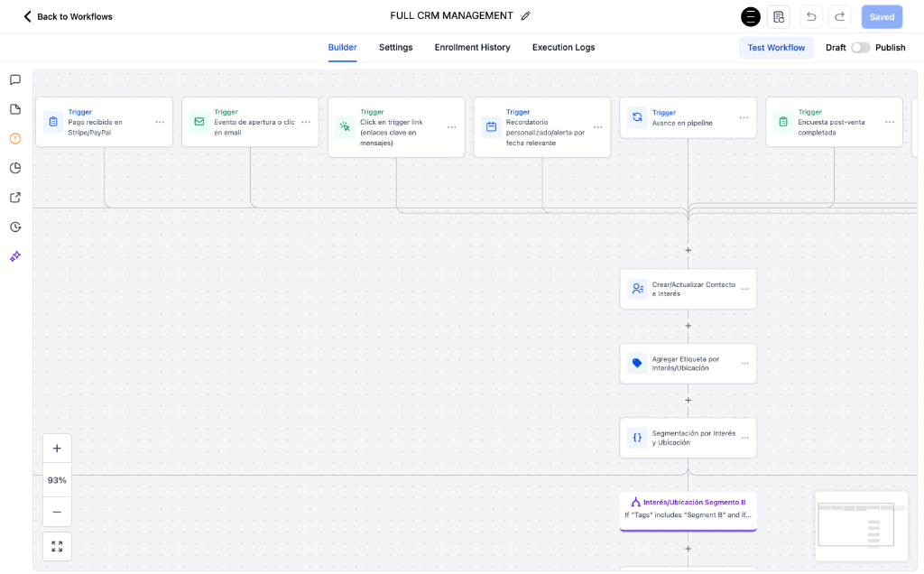The height and width of the screenshot is (574, 924).
Task: Switch to the Enrollment History tab
Action: 472,47
